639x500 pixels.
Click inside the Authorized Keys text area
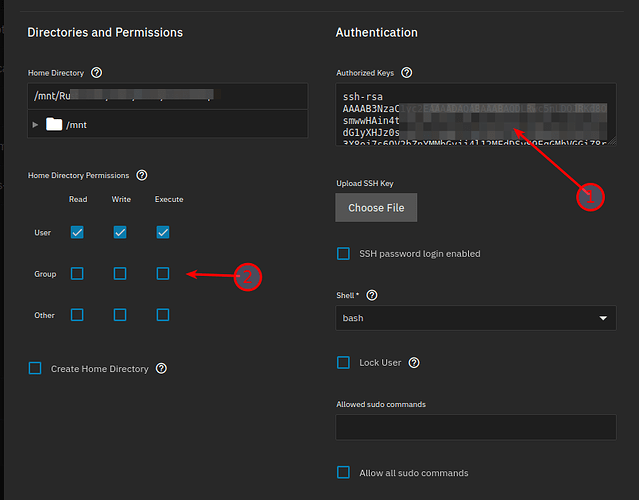click(476, 114)
